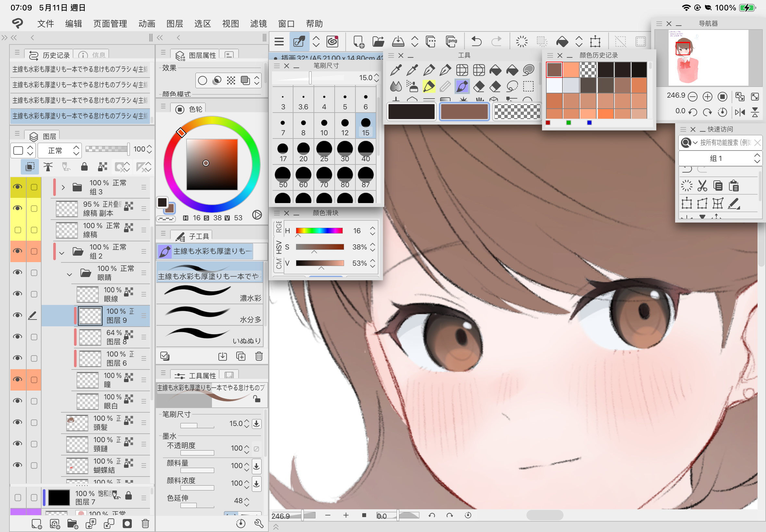Click the lock layer padlock icon
This screenshot has width=766, height=532.
(84, 167)
